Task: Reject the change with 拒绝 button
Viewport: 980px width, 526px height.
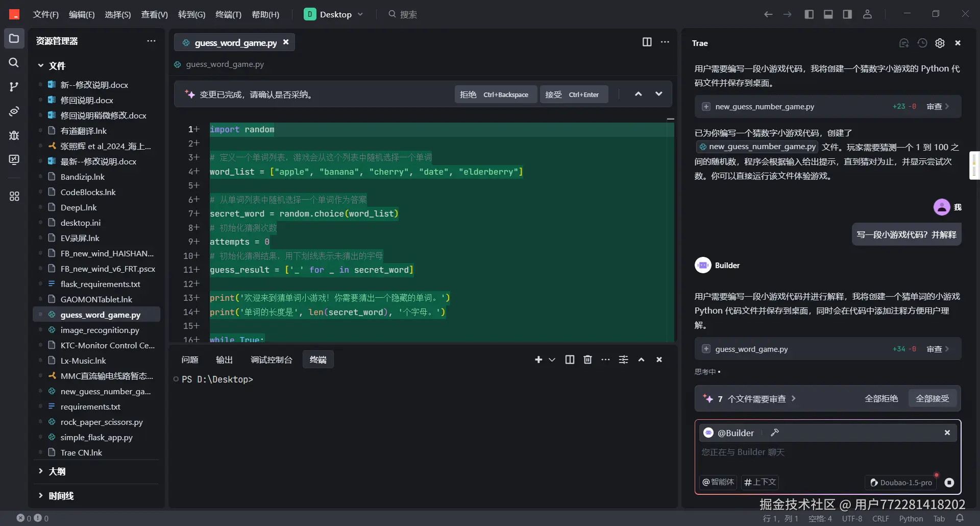Action: pyautogui.click(x=496, y=94)
